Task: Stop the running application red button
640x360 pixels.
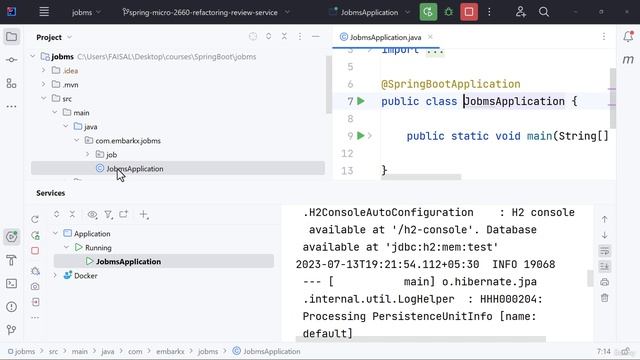Action: [469, 12]
